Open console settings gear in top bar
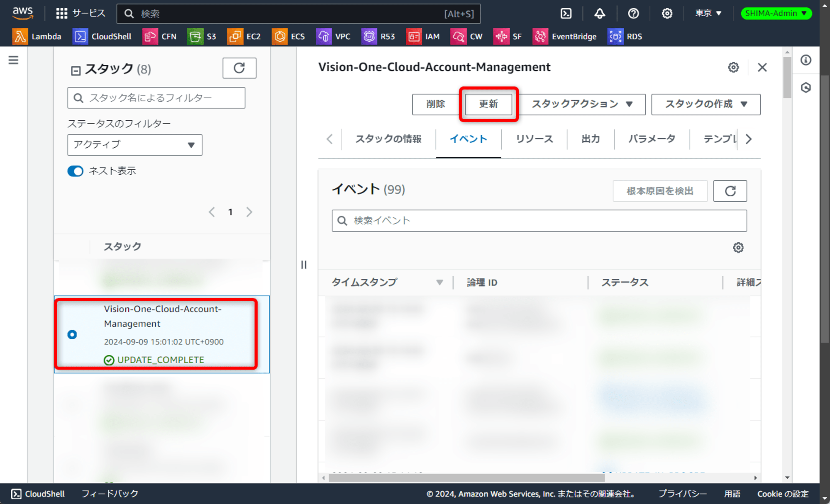The height and width of the screenshot is (504, 830). (x=667, y=13)
